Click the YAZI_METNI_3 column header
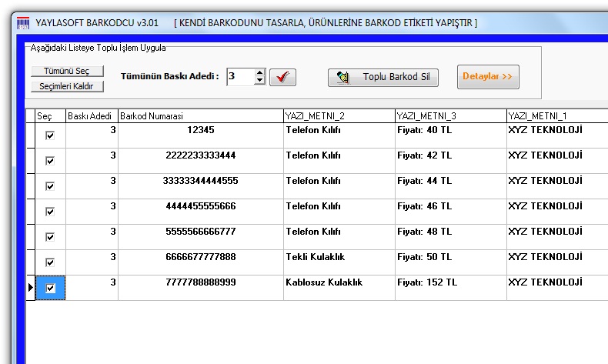608x364 pixels. pos(451,116)
